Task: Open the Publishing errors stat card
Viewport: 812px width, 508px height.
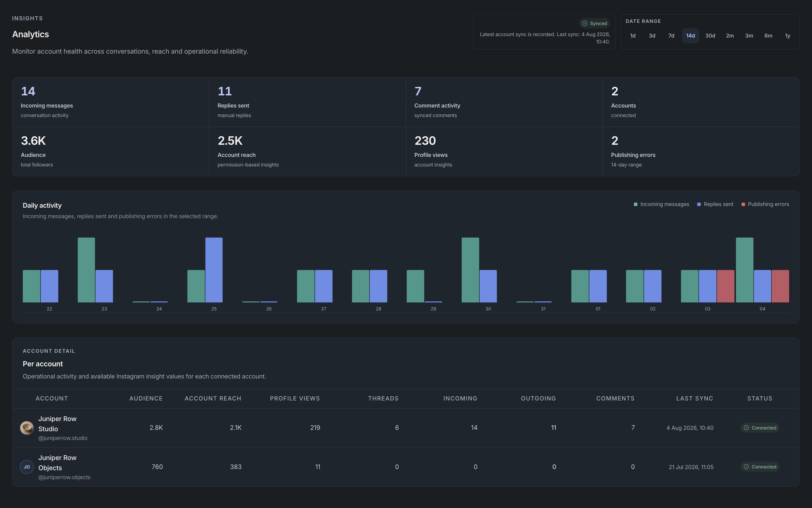Action: [701, 152]
